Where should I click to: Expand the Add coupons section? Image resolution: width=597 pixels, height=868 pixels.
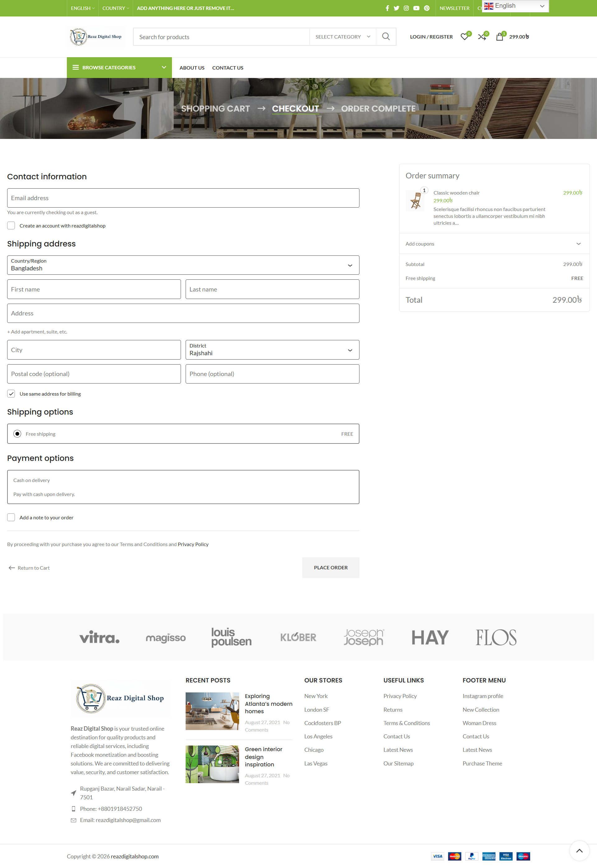494,244
